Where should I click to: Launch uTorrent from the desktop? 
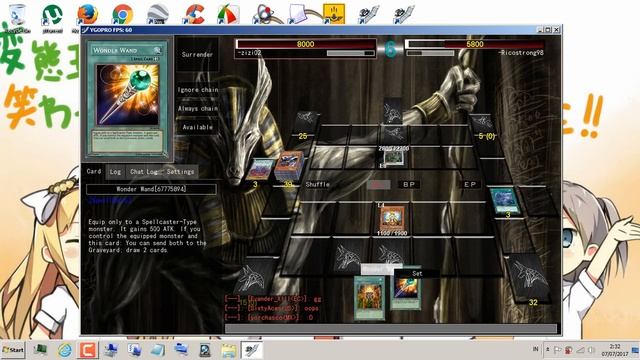(x=52, y=16)
